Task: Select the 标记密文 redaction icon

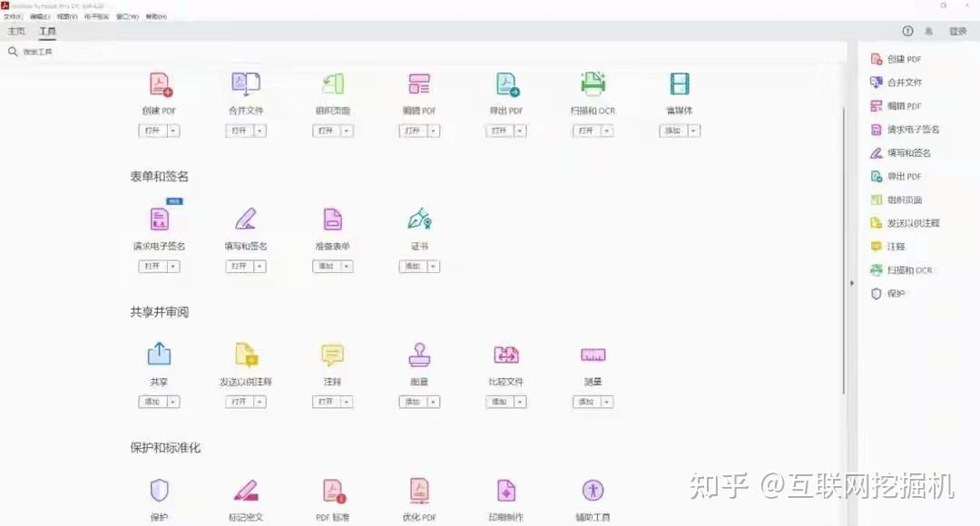Action: coord(246,491)
